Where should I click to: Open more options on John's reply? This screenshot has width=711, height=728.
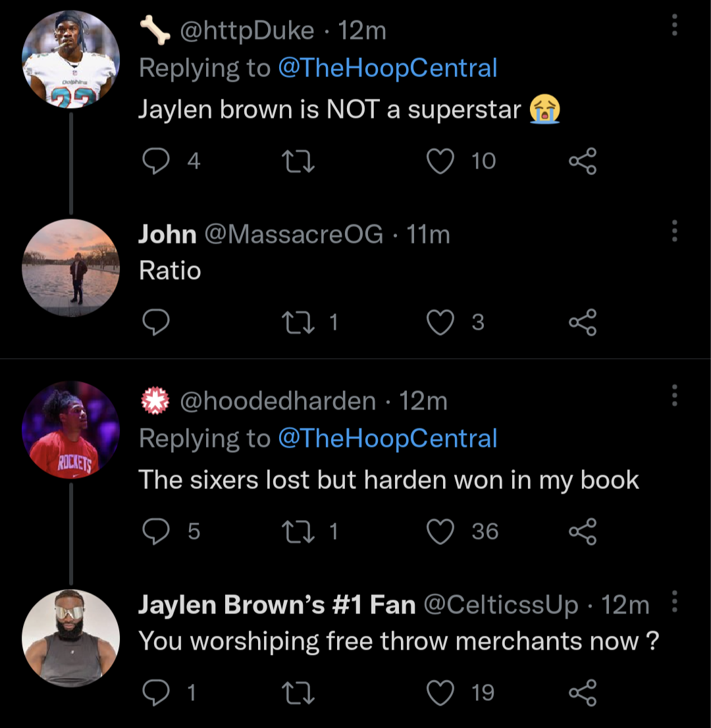(673, 230)
